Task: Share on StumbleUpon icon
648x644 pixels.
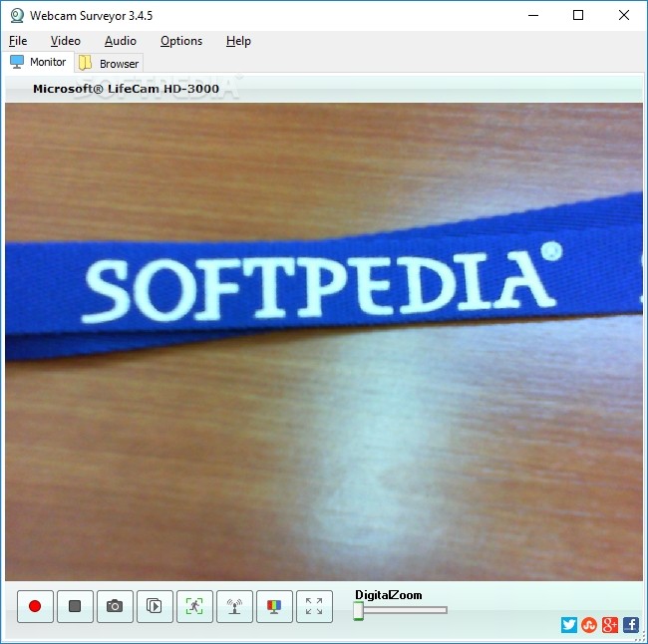Action: pyautogui.click(x=589, y=625)
